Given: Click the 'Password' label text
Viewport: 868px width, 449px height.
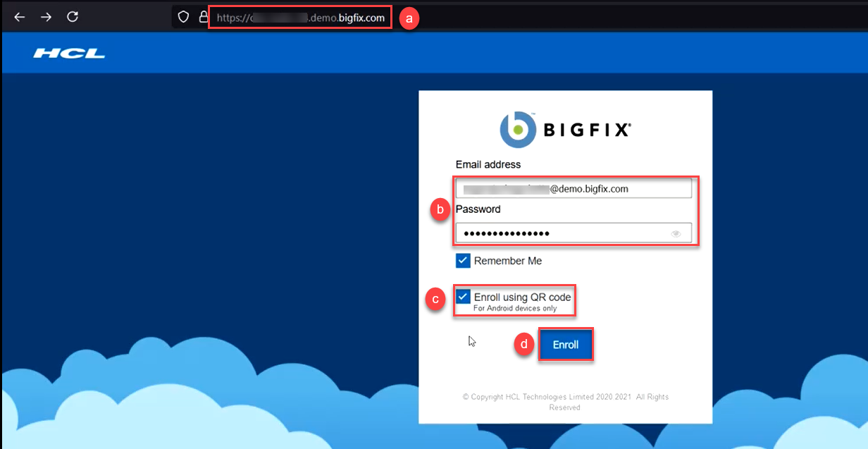Looking at the screenshot, I should [478, 209].
